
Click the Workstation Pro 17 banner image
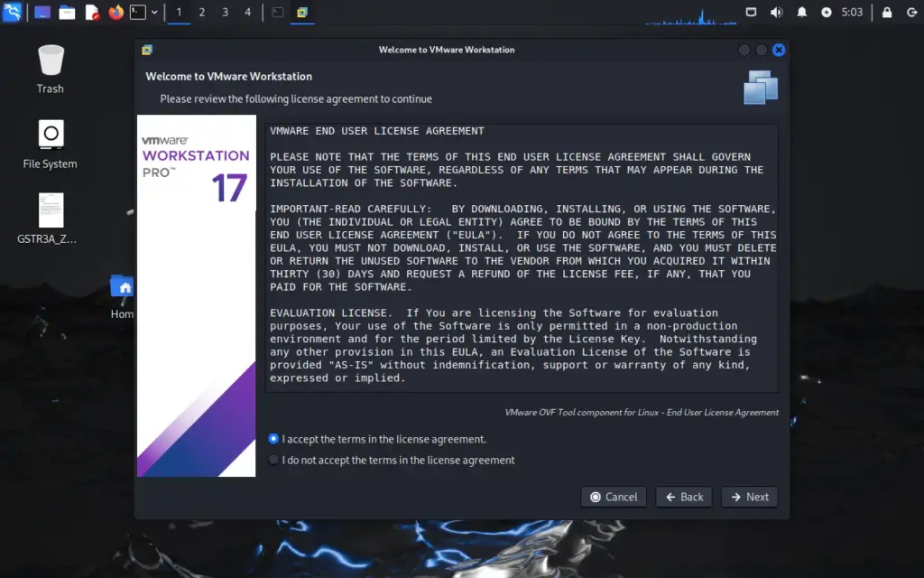tap(196, 295)
